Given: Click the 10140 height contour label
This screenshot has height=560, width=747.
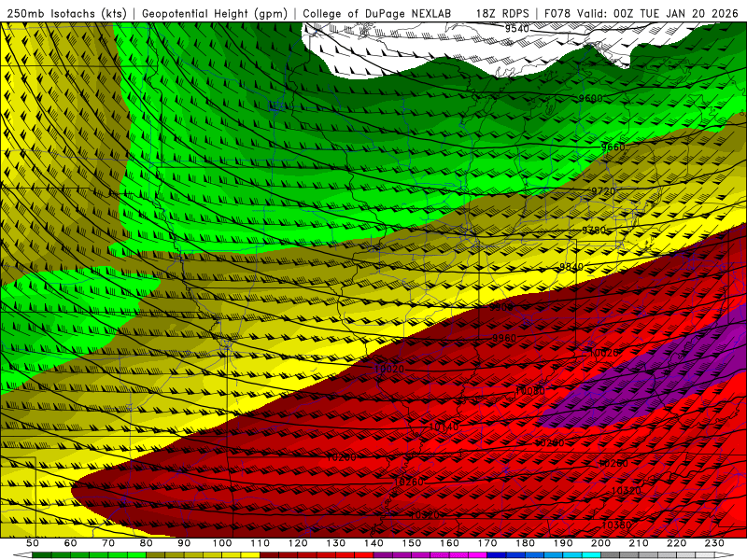Looking at the screenshot, I should [x=444, y=427].
